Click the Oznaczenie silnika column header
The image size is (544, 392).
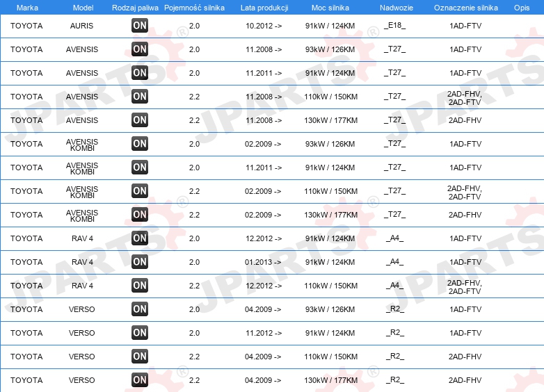tap(466, 8)
